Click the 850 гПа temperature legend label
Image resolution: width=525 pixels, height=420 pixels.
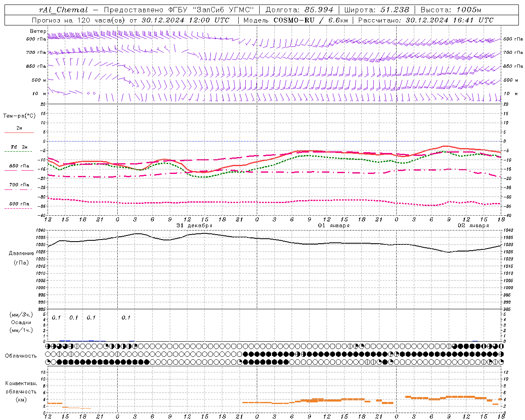19,166
